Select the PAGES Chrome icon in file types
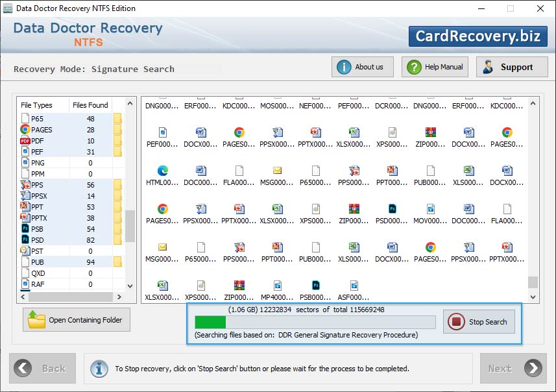556x392 pixels. [x=25, y=130]
